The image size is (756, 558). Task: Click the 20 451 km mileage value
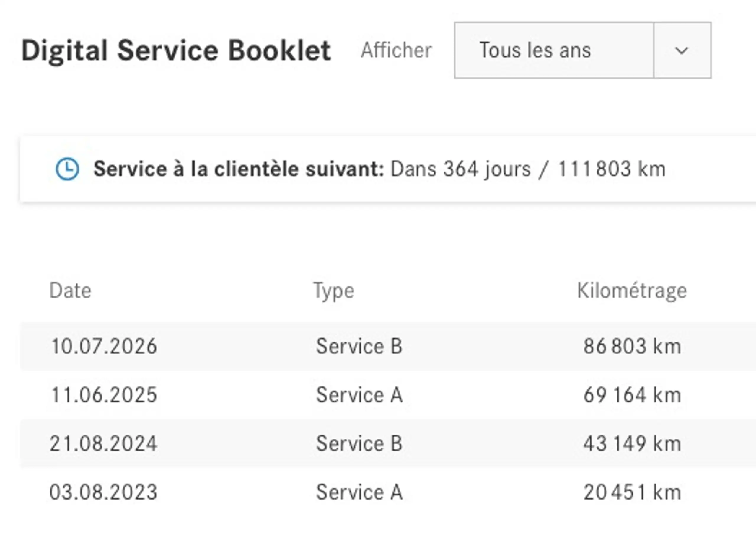point(632,492)
